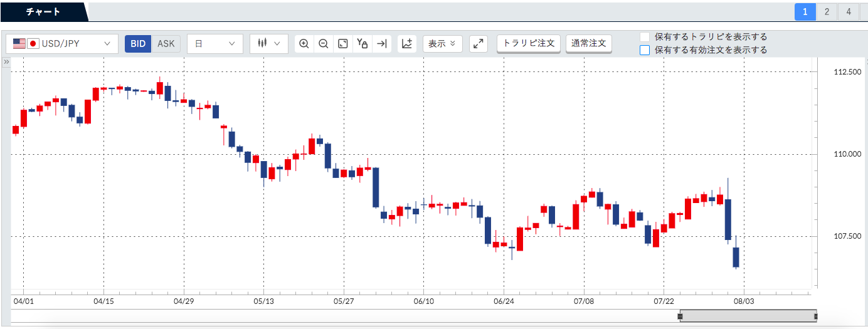Image resolution: width=868 pixels, height=329 pixels.
Task: Click the 04/01 date axis label
Action: tap(23, 301)
